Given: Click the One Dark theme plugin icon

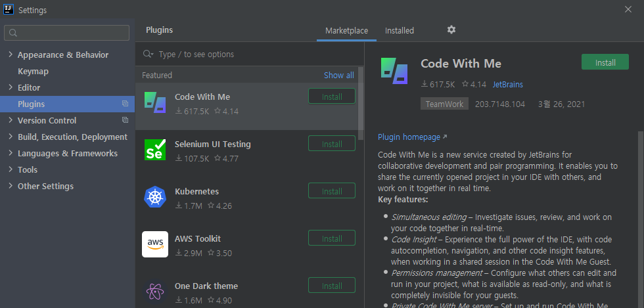Looking at the screenshot, I should point(155,292).
